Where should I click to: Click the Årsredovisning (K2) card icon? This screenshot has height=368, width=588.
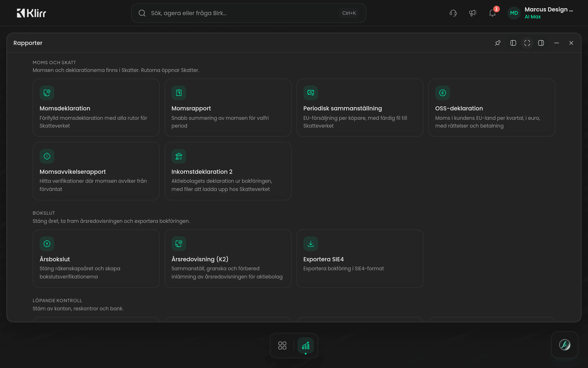coord(179,244)
